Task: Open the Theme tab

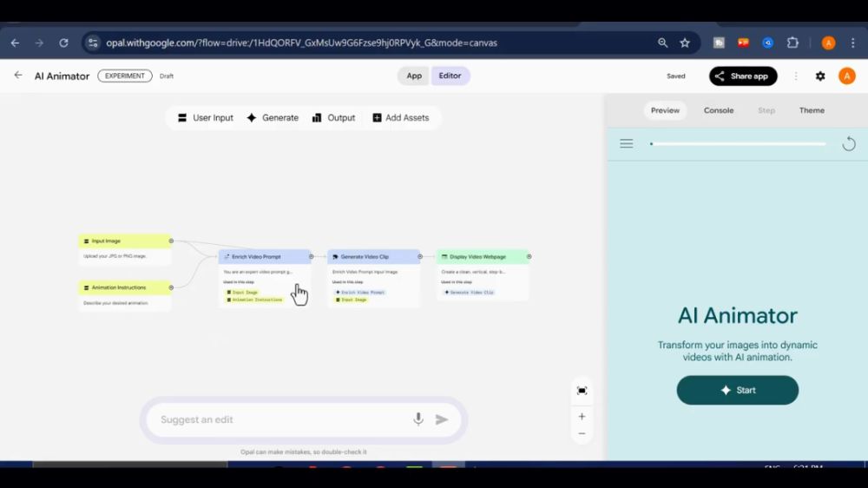Action: click(x=812, y=110)
